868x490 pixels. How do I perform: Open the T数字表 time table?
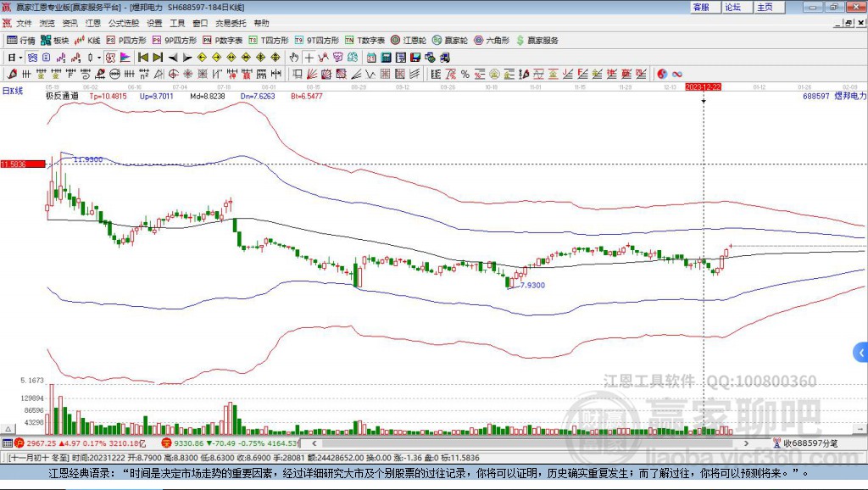364,41
